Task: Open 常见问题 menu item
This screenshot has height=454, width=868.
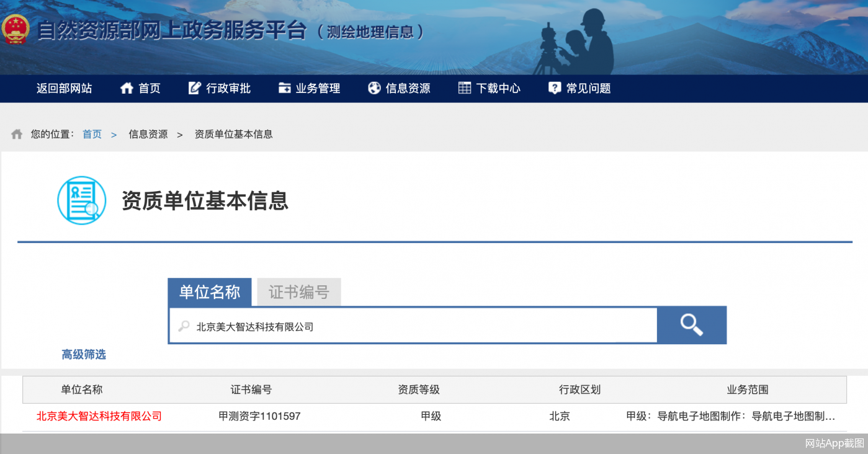Action: 589,88
